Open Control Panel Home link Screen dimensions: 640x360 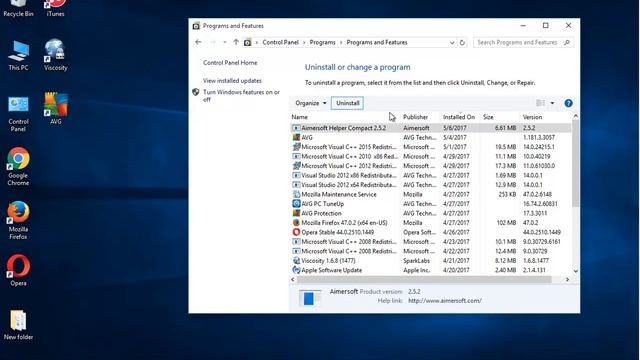[x=230, y=63]
